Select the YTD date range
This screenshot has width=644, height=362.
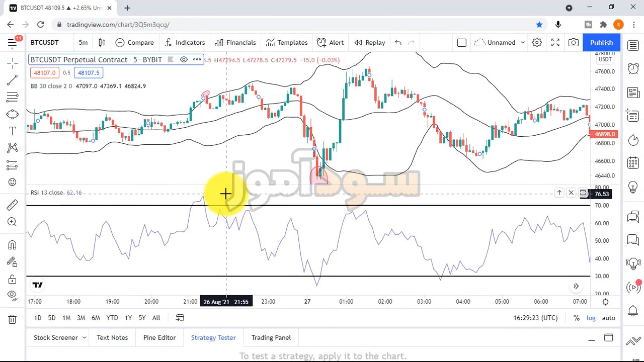point(112,318)
